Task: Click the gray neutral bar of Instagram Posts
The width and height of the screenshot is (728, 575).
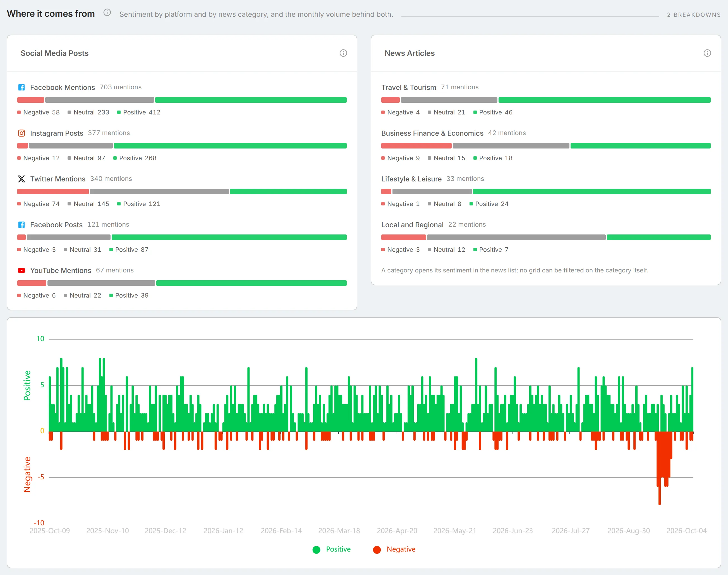Action: point(71,146)
